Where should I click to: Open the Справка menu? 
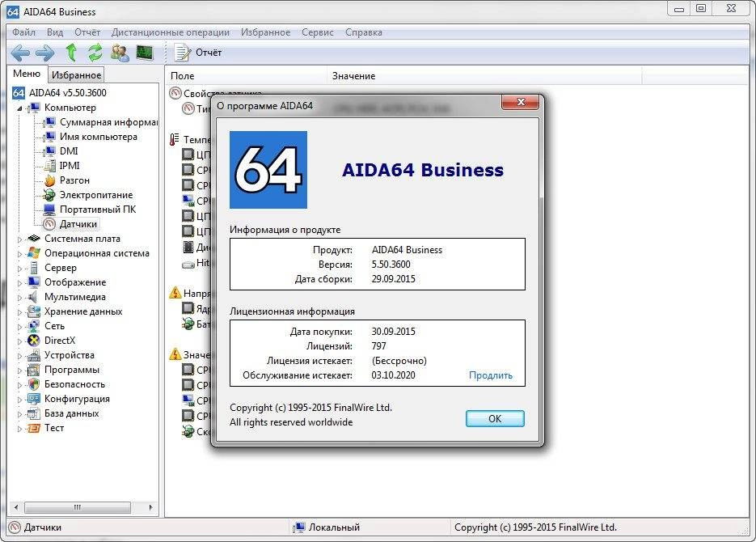pos(364,32)
